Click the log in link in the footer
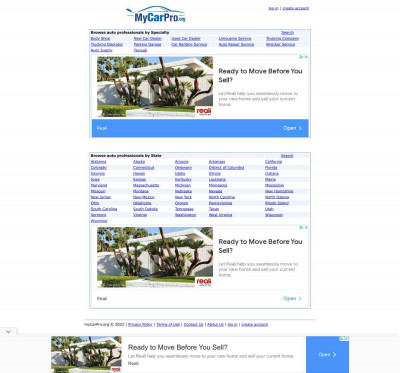The image size is (400, 373). (233, 325)
